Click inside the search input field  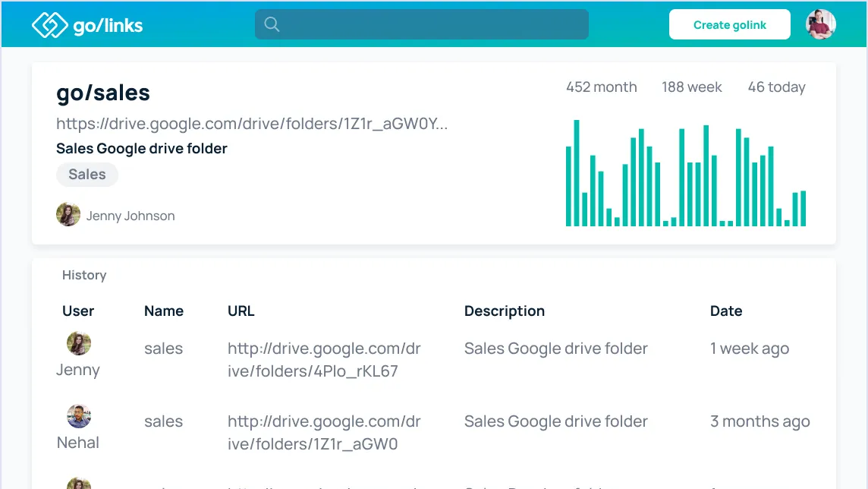(421, 24)
